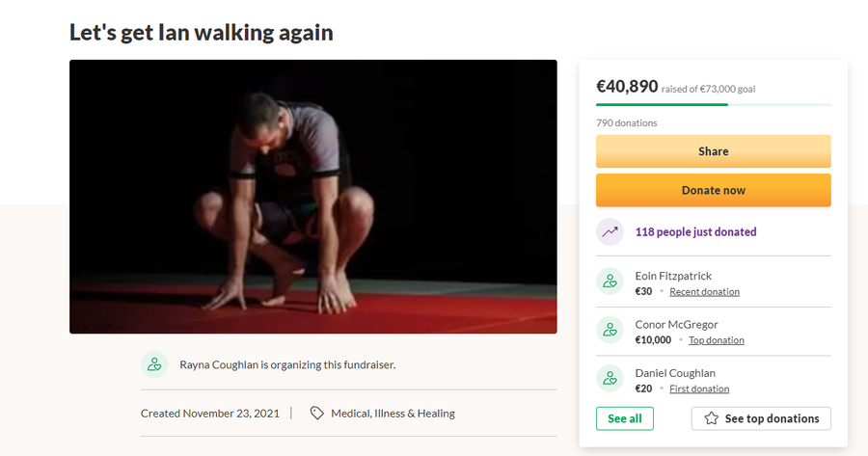Viewport: 868px width, 456px height.
Task: Click the 790 donations count
Action: coord(627,122)
